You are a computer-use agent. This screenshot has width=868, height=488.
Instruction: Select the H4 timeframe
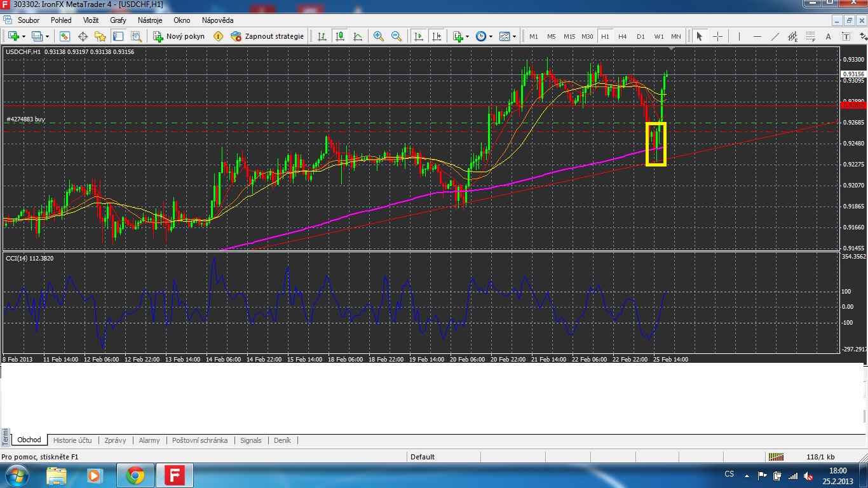623,36
